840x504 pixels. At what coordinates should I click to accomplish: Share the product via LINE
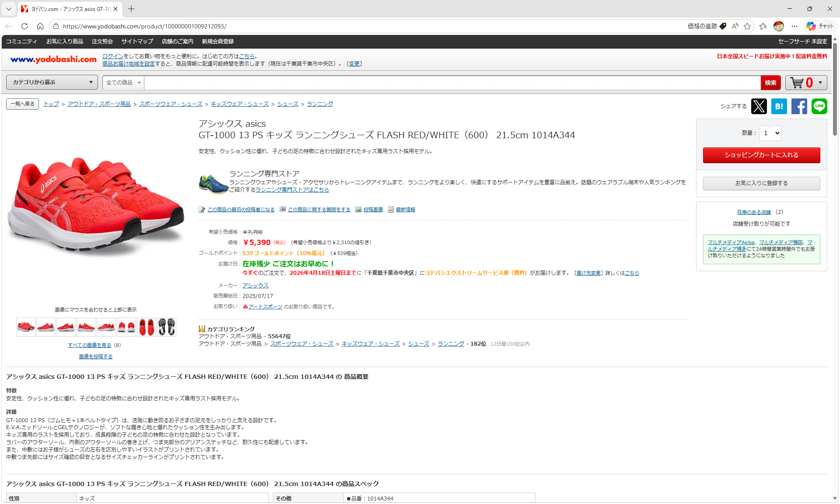[819, 106]
